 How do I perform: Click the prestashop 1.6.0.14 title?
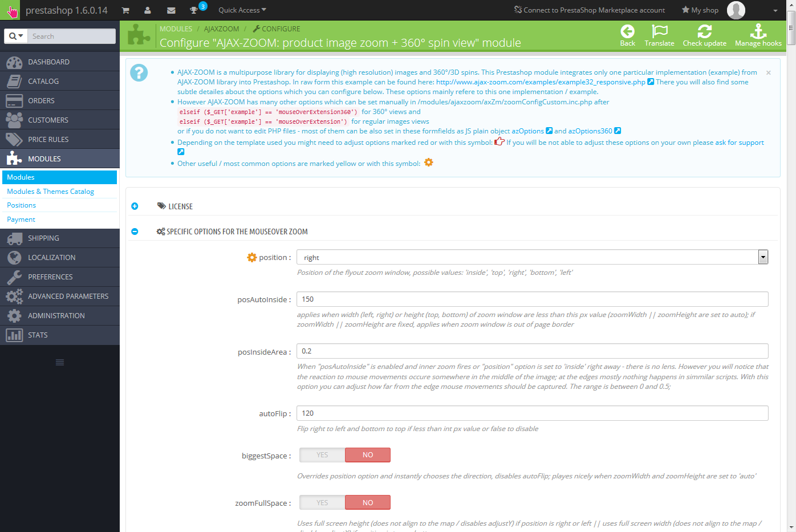point(67,10)
